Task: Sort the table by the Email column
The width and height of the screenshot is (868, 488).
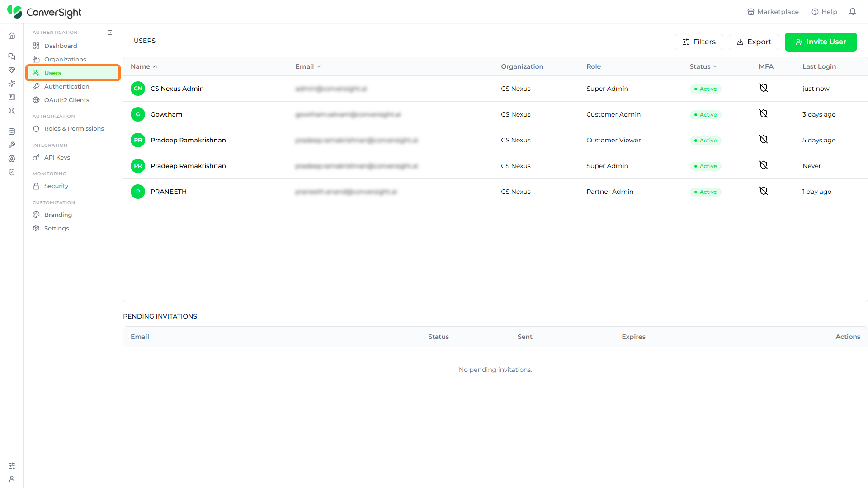Action: point(308,66)
